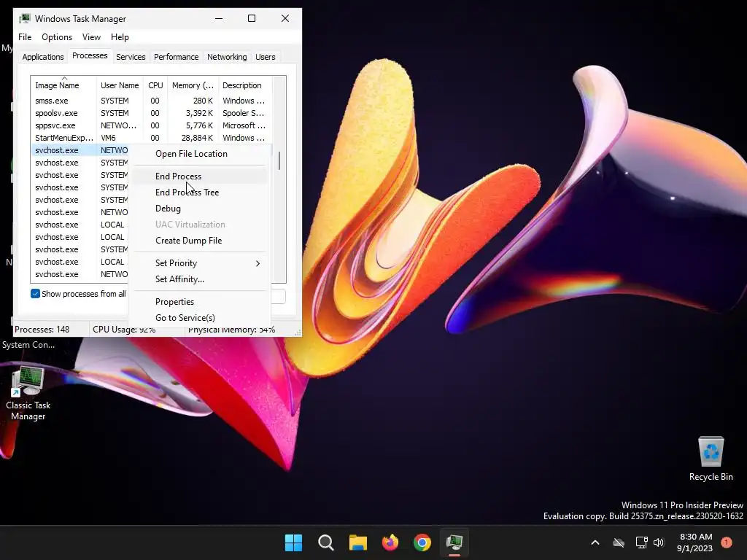Viewport: 747px width, 560px height.
Task: Open the Options menu
Action: (57, 37)
